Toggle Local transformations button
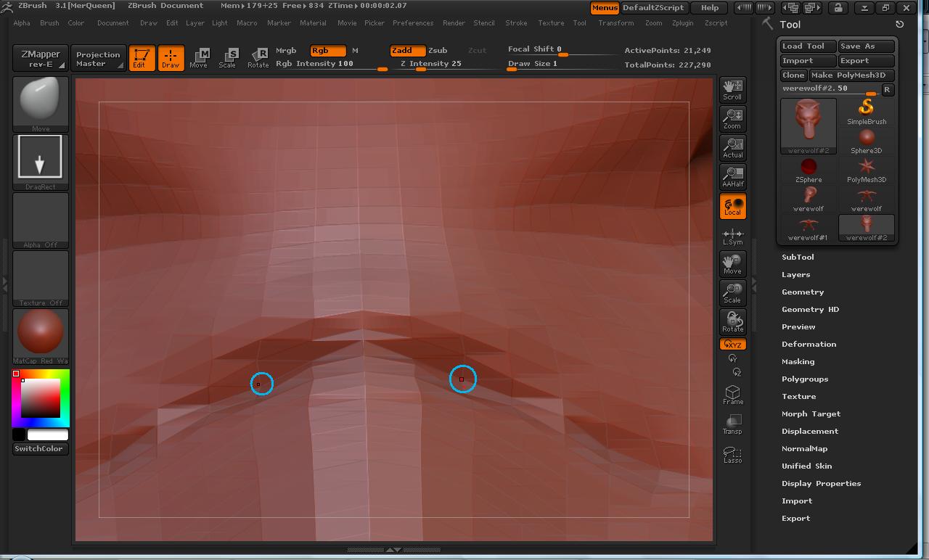The width and height of the screenshot is (929, 560). pyautogui.click(x=732, y=206)
